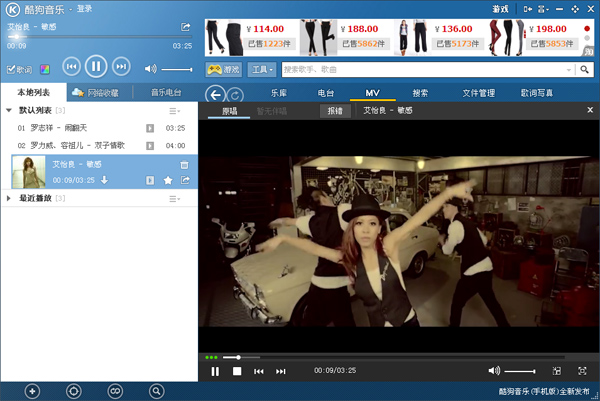Open the search tab in navigation
The height and width of the screenshot is (401, 600).
[x=420, y=93]
